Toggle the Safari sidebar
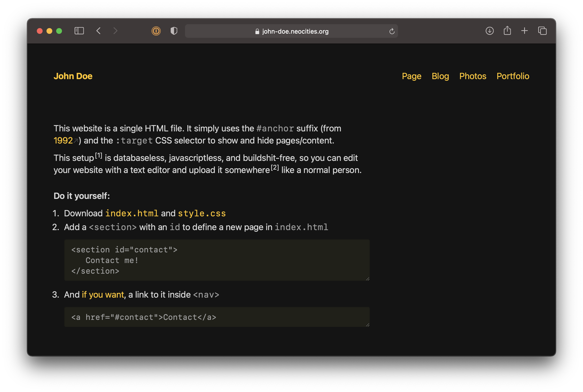This screenshot has height=392, width=583. (x=79, y=31)
